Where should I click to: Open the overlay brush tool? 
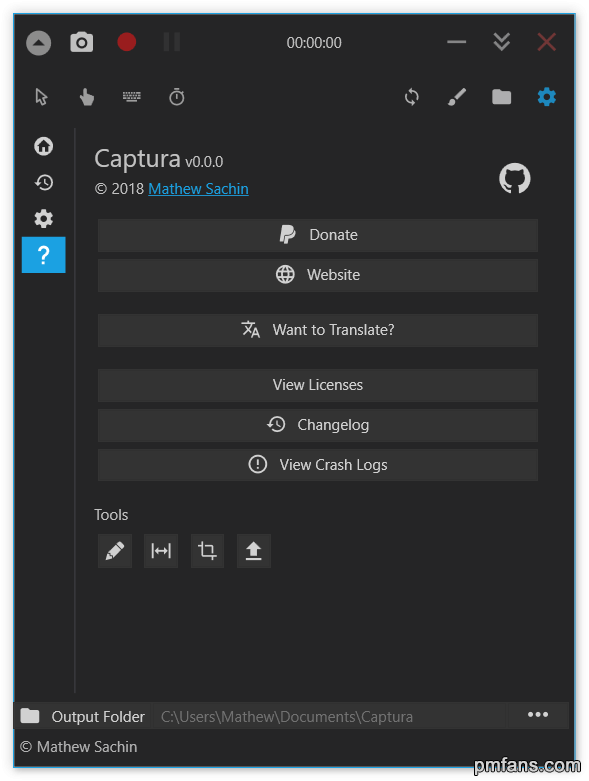457,97
